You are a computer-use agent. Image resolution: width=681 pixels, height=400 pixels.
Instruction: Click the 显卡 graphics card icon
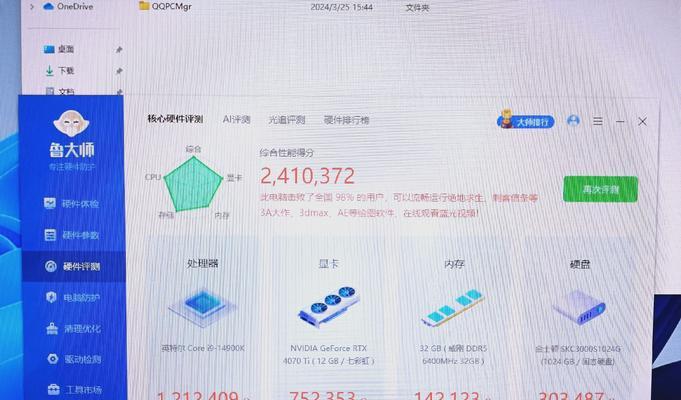329,306
